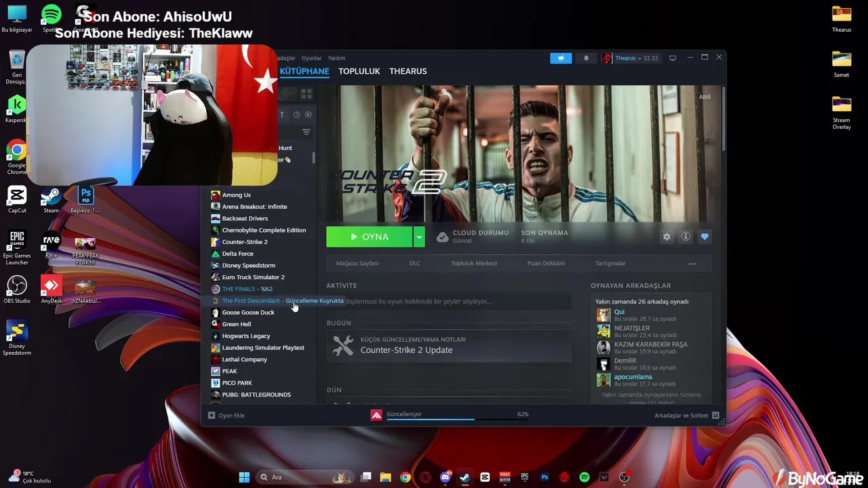Screen dimensions: 868x488
Task: Click the cloud status icon
Action: [442, 237]
